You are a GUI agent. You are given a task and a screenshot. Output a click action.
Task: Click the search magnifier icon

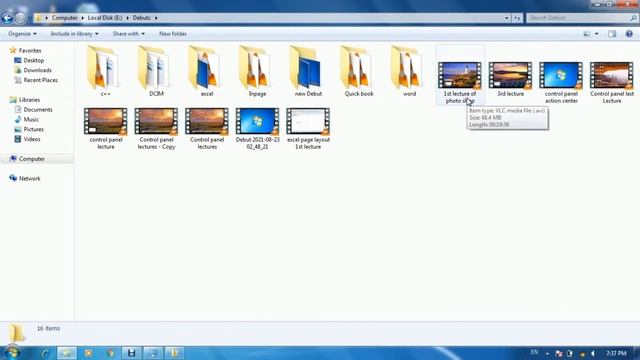coord(633,18)
